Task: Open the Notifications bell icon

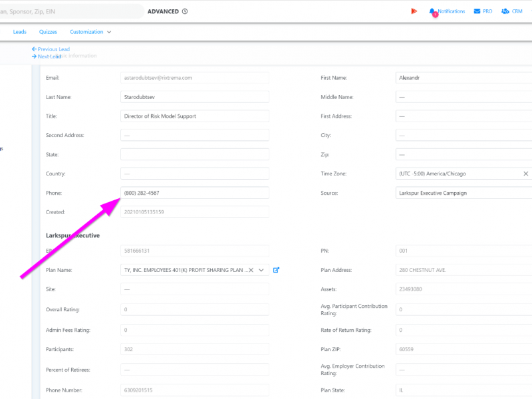Action: (433, 11)
